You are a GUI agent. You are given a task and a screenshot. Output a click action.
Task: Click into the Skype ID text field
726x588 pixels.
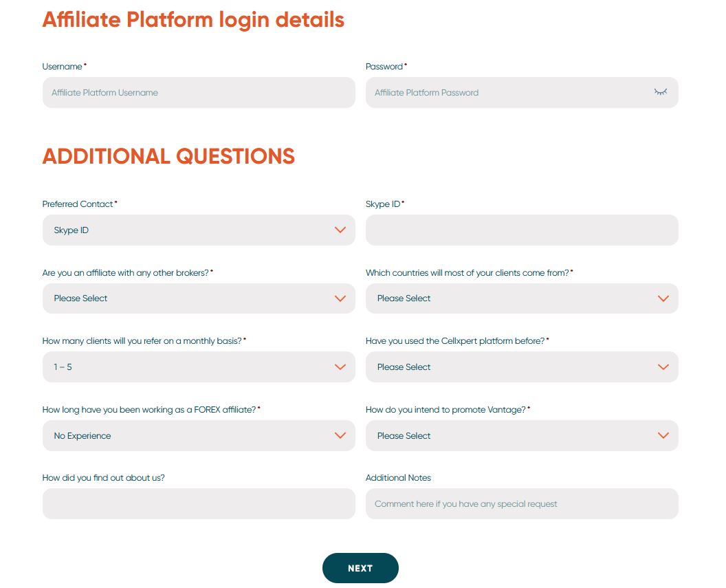coord(522,230)
